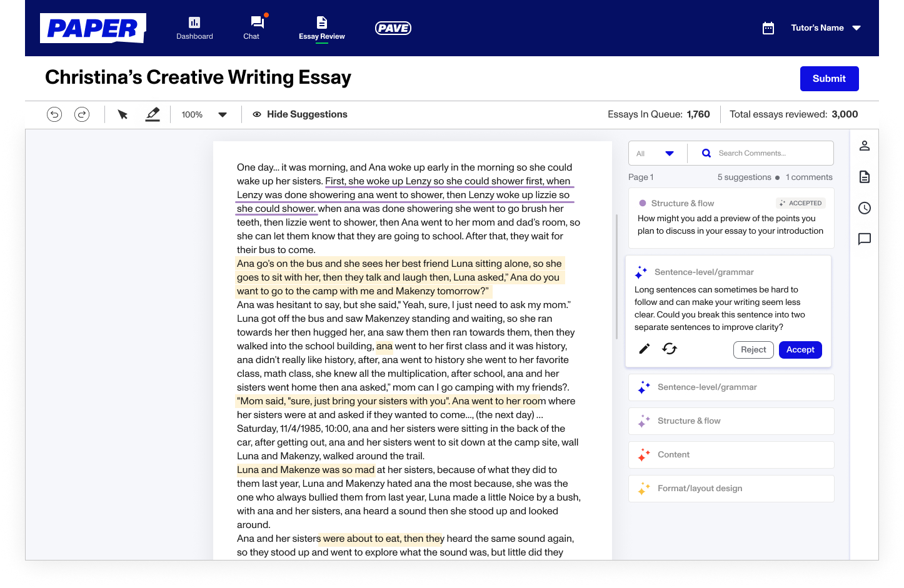
Task: Expand the Content suggestion card
Action: point(731,455)
